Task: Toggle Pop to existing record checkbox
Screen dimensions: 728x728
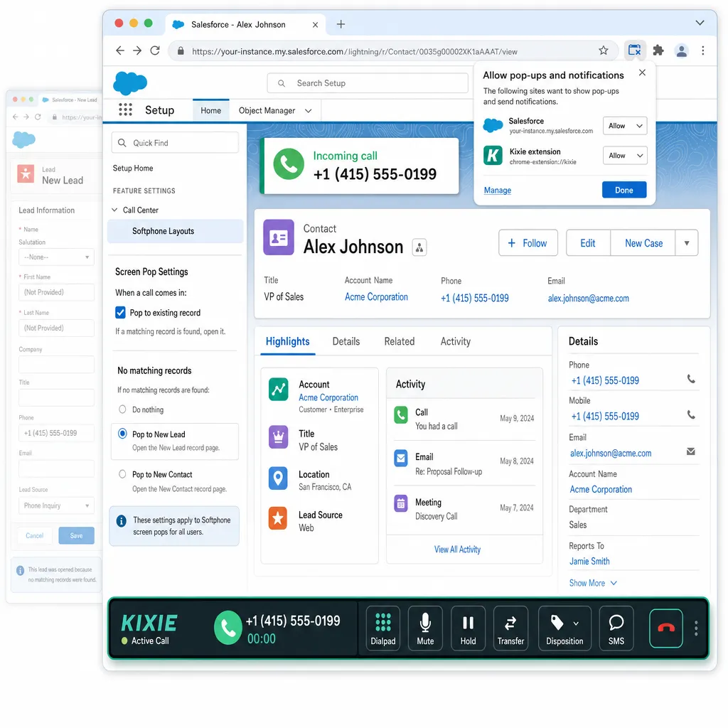Action: point(120,313)
